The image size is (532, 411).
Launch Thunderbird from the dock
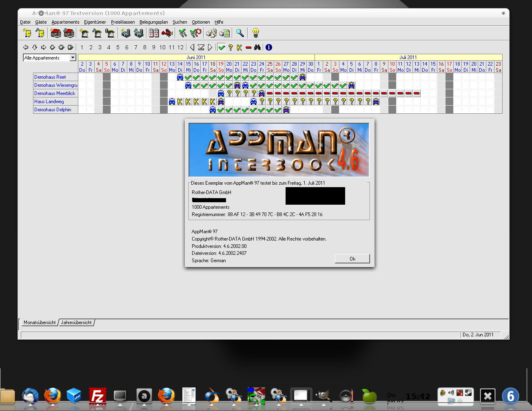pyautogui.click(x=30, y=396)
